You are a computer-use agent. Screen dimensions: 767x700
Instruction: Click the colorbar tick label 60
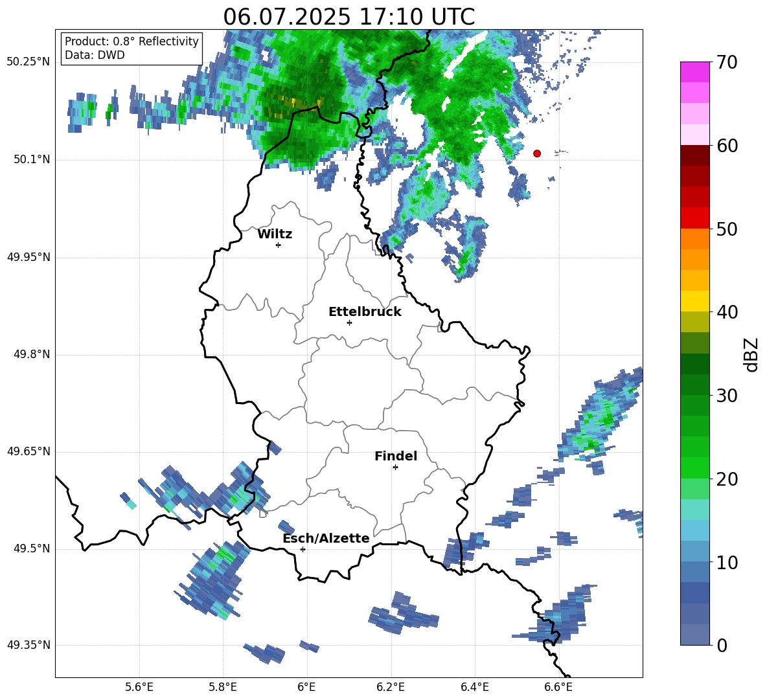pyautogui.click(x=727, y=146)
